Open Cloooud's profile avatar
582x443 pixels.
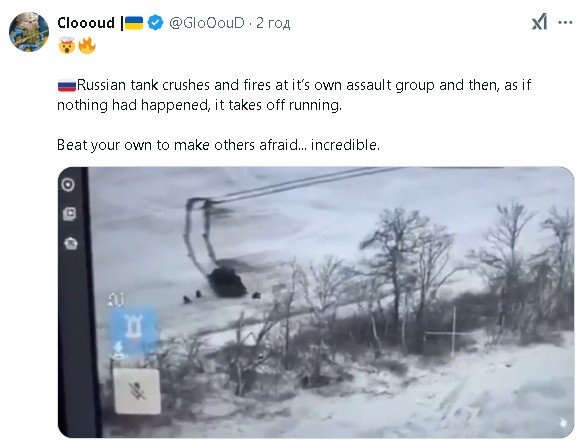(x=29, y=31)
